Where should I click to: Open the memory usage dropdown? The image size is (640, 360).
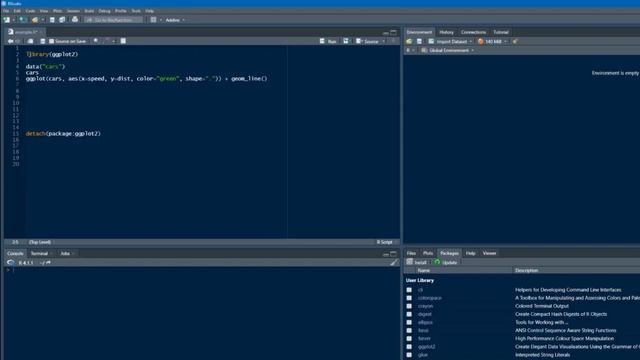pos(492,42)
